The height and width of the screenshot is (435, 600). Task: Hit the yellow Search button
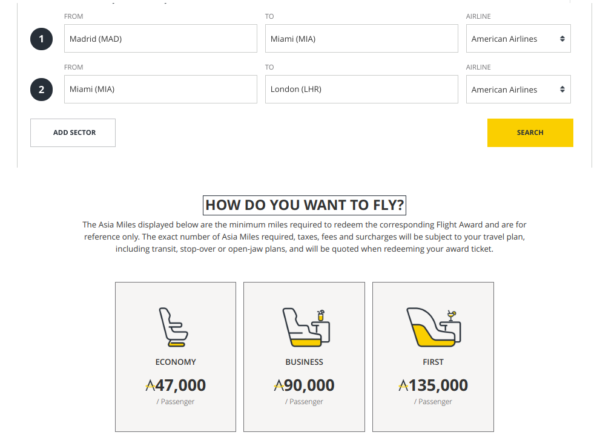coord(530,133)
